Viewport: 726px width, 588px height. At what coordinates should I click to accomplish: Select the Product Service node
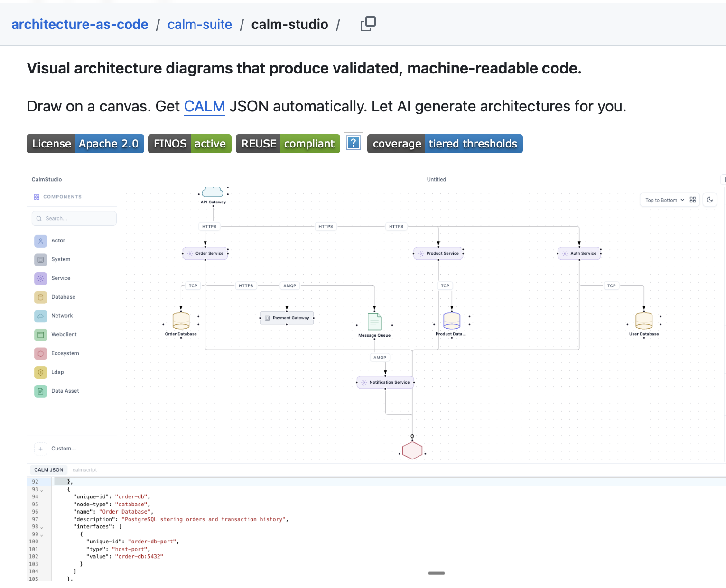tap(438, 253)
